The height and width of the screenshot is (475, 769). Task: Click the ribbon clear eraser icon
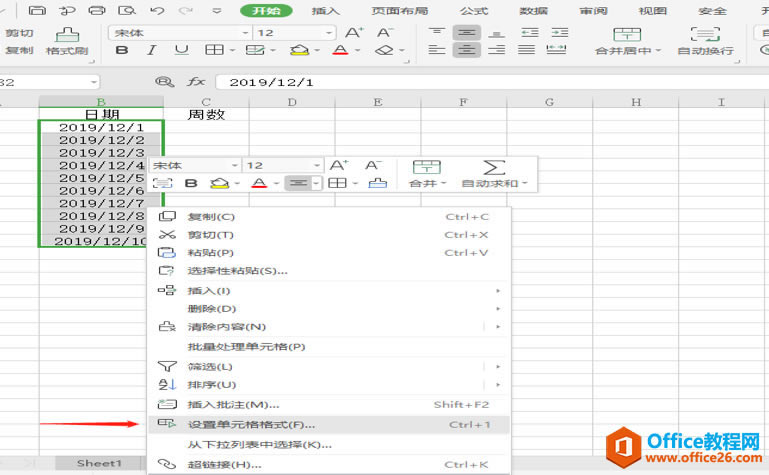pos(384,50)
